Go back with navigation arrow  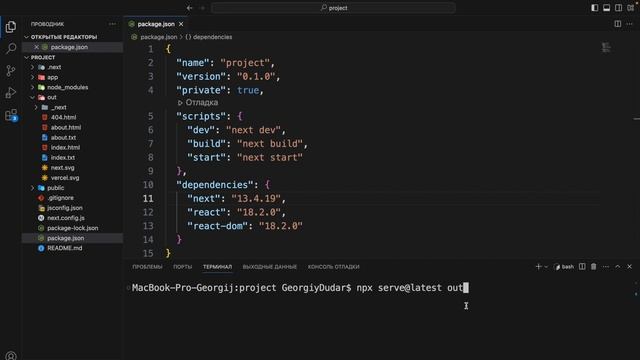click(189, 8)
